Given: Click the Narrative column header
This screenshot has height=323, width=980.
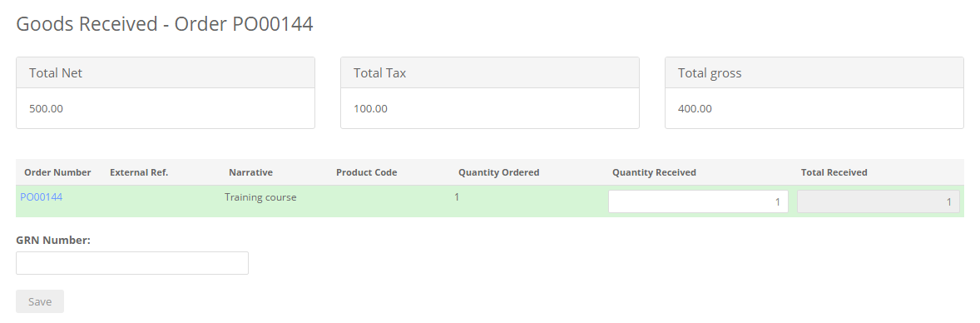Looking at the screenshot, I should pos(250,172).
